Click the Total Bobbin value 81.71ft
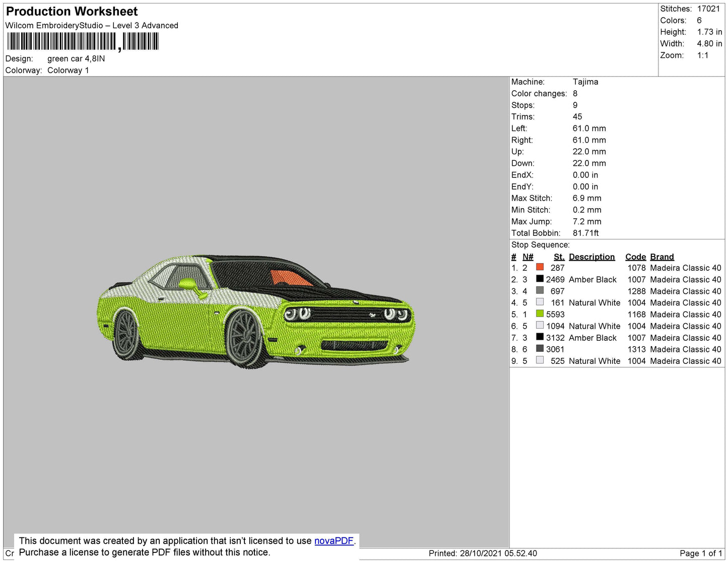This screenshot has width=728, height=563. (586, 233)
